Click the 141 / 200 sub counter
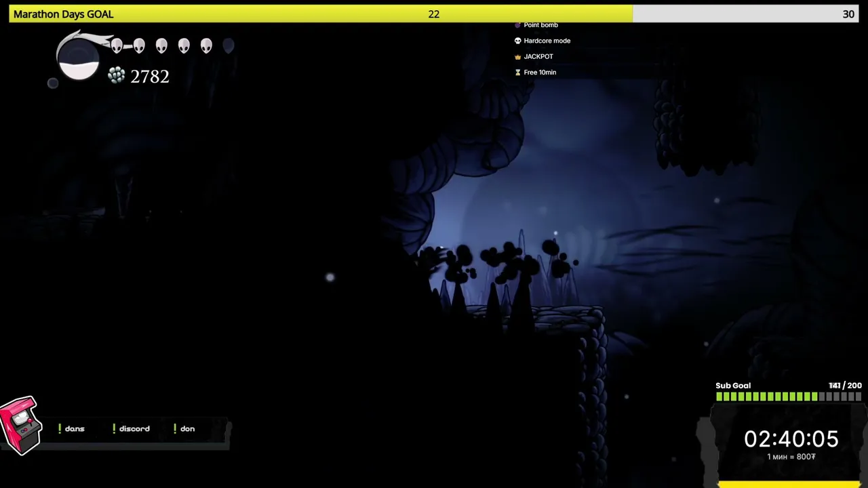Viewport: 868px width, 488px height. pos(845,386)
